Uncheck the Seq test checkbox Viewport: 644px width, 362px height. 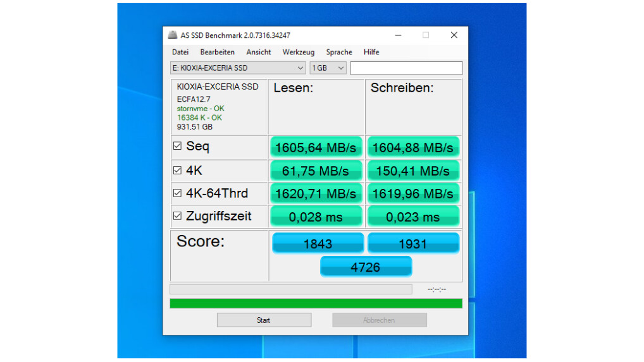[177, 146]
